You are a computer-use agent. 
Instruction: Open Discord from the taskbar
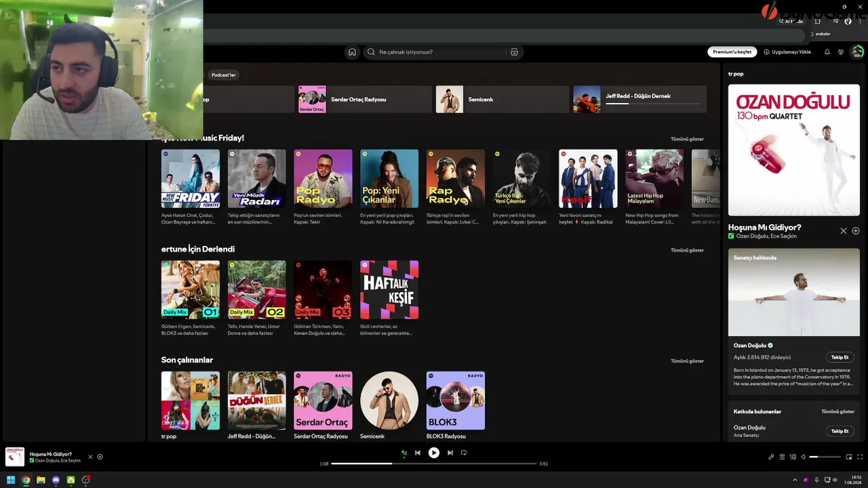coord(56,480)
